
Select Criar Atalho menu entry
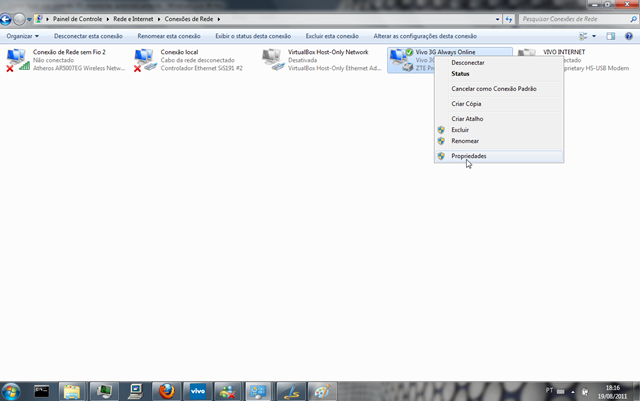pyautogui.click(x=467, y=119)
